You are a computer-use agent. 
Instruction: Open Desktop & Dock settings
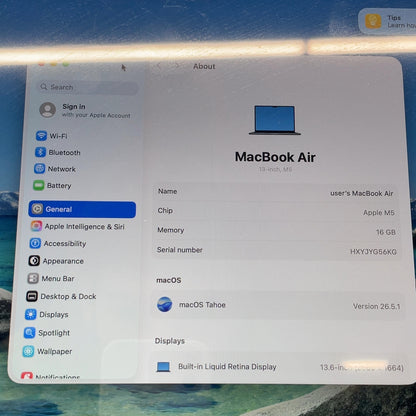pyautogui.click(x=62, y=296)
